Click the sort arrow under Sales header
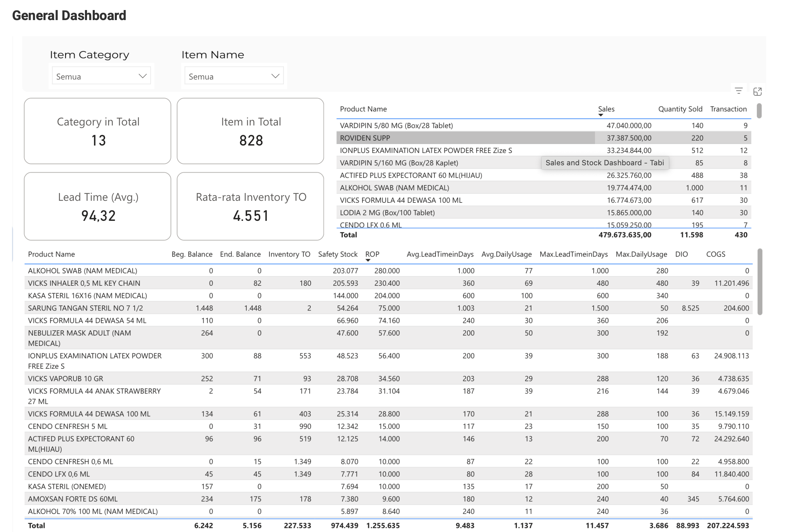The height and width of the screenshot is (532, 786). pos(600,115)
